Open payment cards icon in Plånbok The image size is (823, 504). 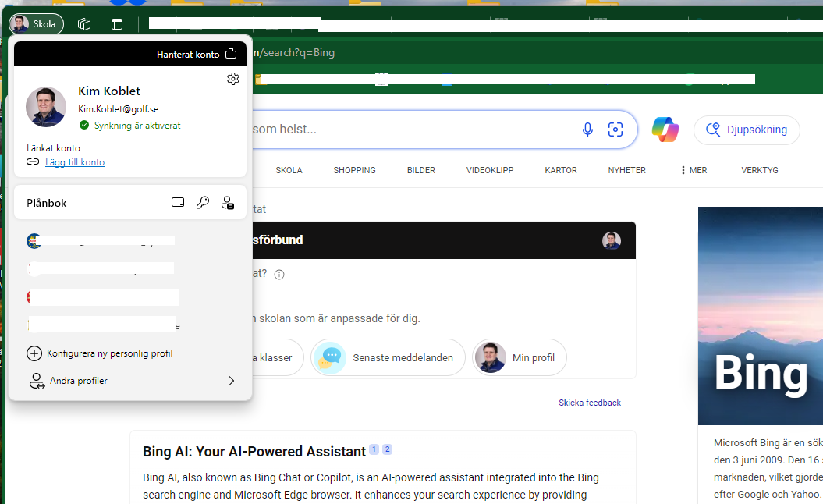pos(178,202)
